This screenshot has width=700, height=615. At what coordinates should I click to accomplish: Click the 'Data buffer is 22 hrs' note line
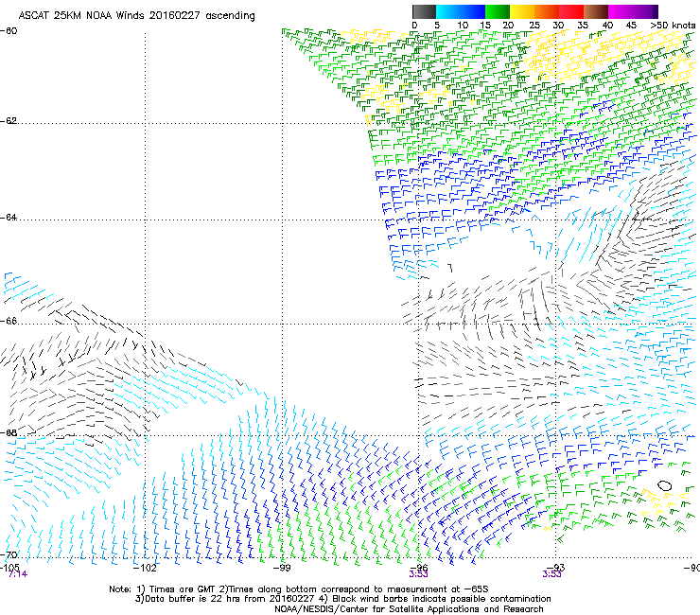click(x=342, y=599)
